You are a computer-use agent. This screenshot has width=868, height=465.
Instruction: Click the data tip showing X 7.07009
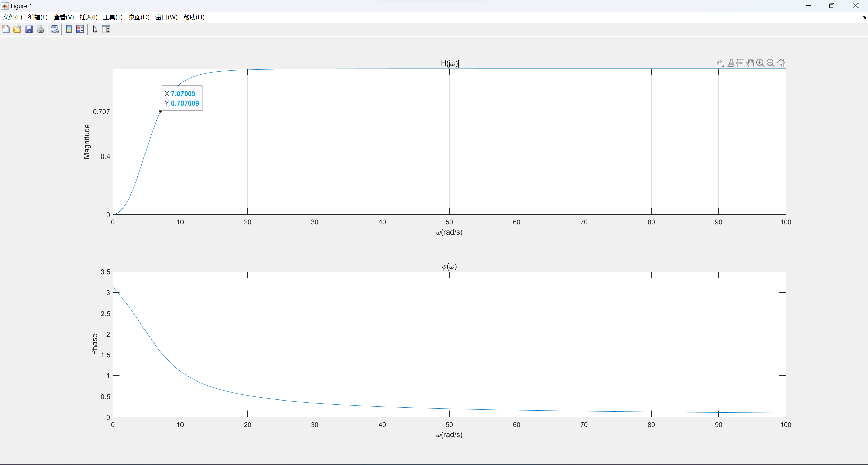click(x=182, y=98)
